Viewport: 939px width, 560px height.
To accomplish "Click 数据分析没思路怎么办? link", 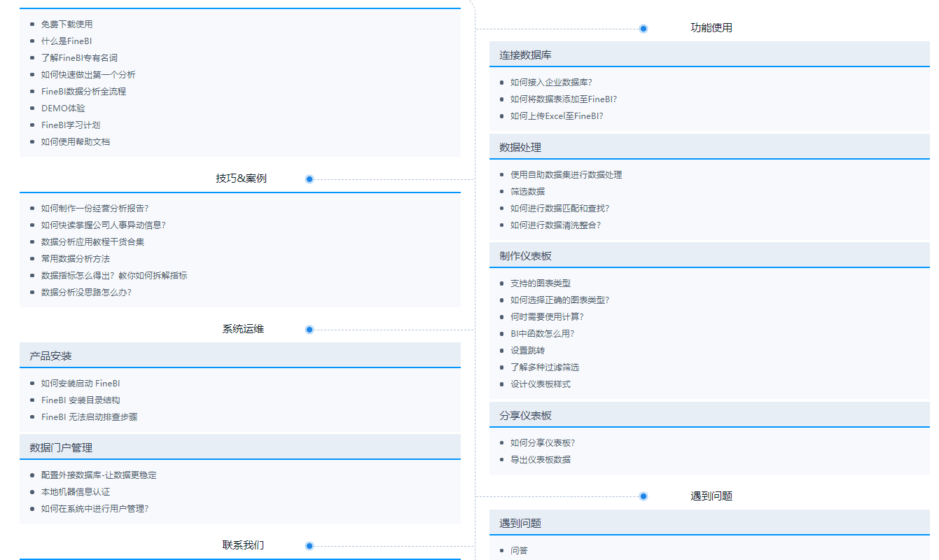I will click(86, 293).
